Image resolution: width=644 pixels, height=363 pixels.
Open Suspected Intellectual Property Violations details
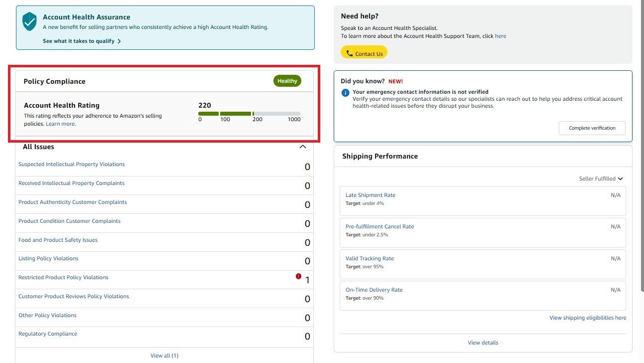coord(71,164)
